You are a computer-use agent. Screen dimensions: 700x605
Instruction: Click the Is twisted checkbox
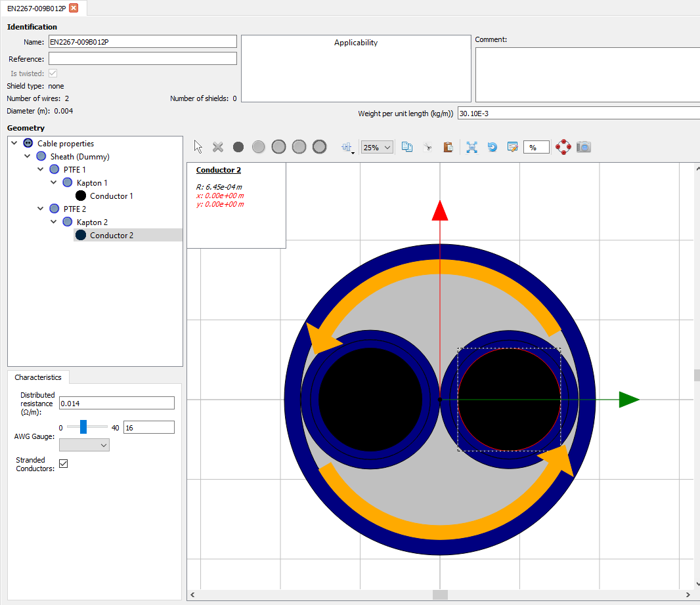(53, 73)
